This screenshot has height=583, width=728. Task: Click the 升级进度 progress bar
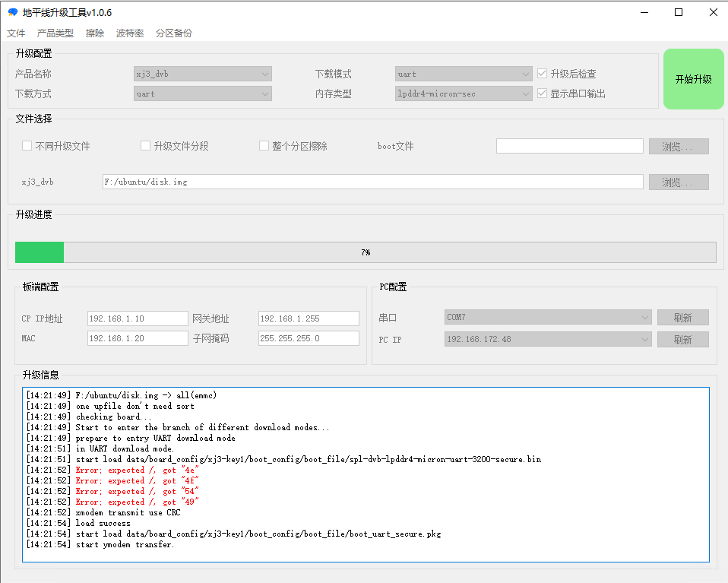click(x=366, y=252)
